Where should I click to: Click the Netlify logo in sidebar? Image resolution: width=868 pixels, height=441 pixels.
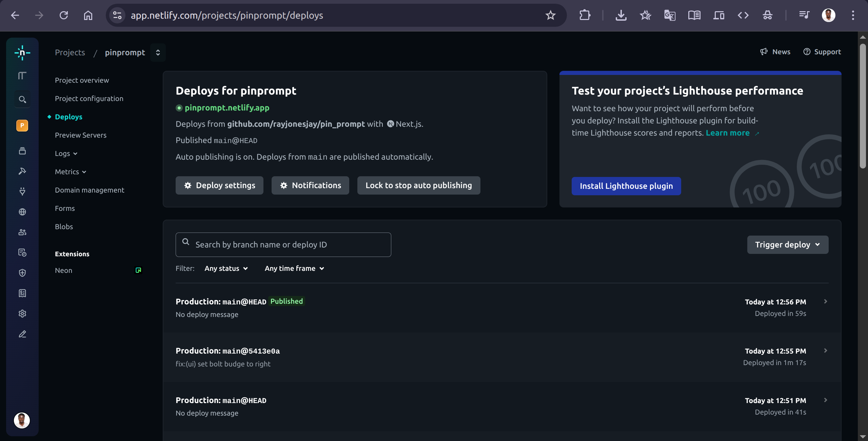pyautogui.click(x=22, y=53)
